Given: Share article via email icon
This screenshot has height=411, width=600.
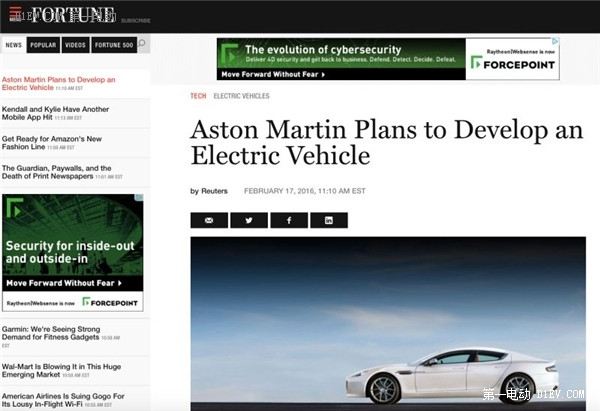Looking at the screenshot, I should point(209,220).
